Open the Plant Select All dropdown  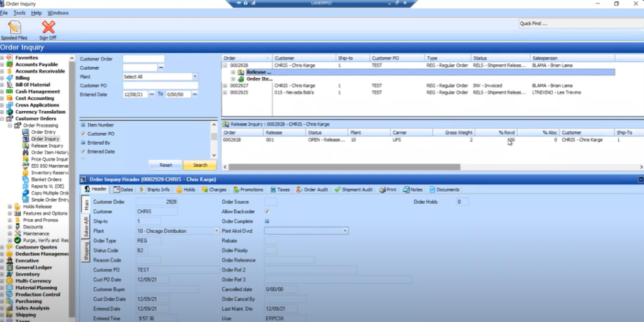tap(195, 77)
